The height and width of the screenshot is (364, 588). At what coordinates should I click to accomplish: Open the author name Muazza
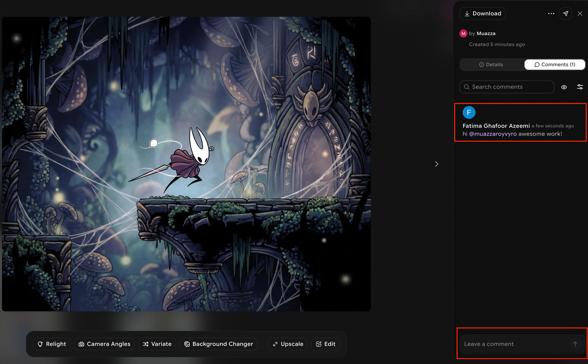486,34
